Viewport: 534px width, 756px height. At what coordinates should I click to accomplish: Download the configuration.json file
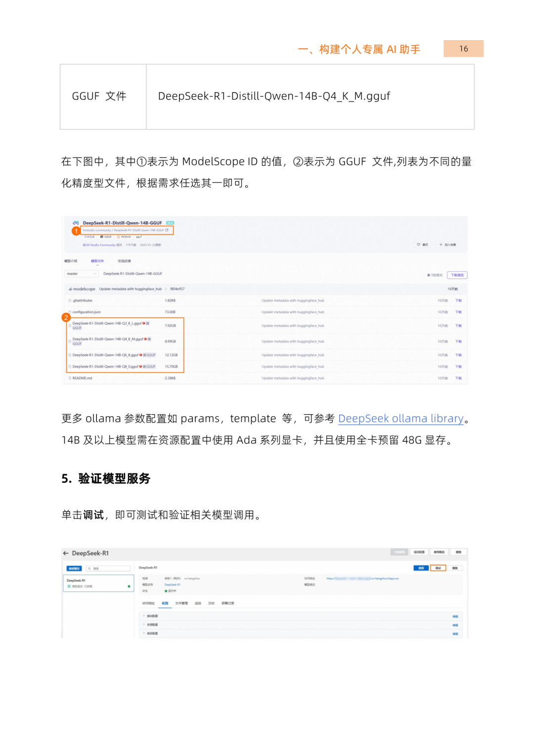point(458,312)
